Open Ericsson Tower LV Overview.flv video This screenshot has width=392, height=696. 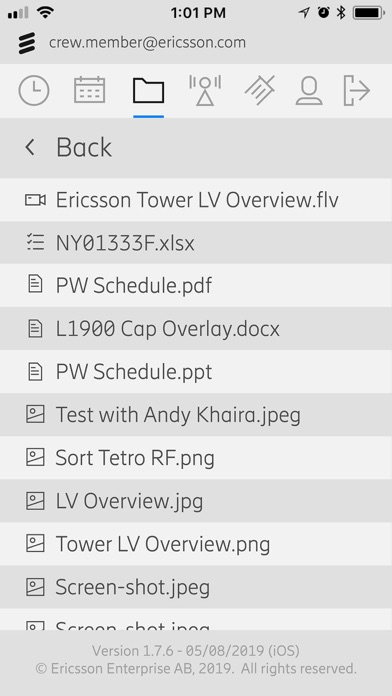[196, 200]
